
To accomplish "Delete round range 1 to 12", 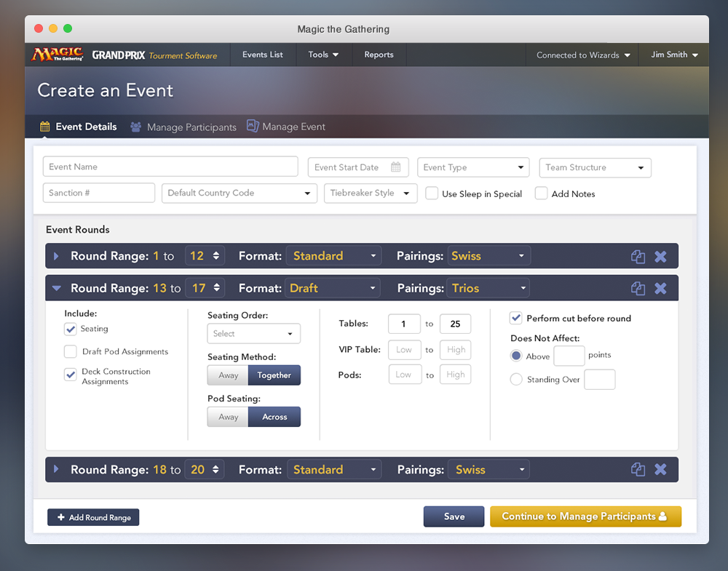I will 660,256.
